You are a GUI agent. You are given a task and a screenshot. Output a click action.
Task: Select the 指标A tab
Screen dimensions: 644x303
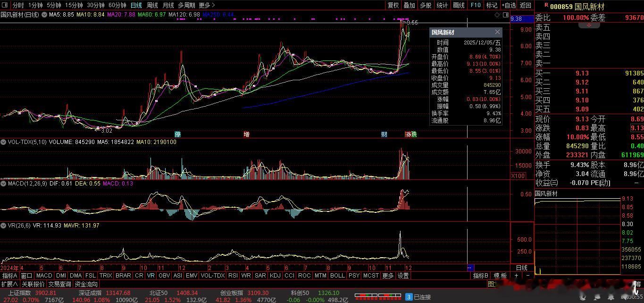pyautogui.click(x=9, y=276)
